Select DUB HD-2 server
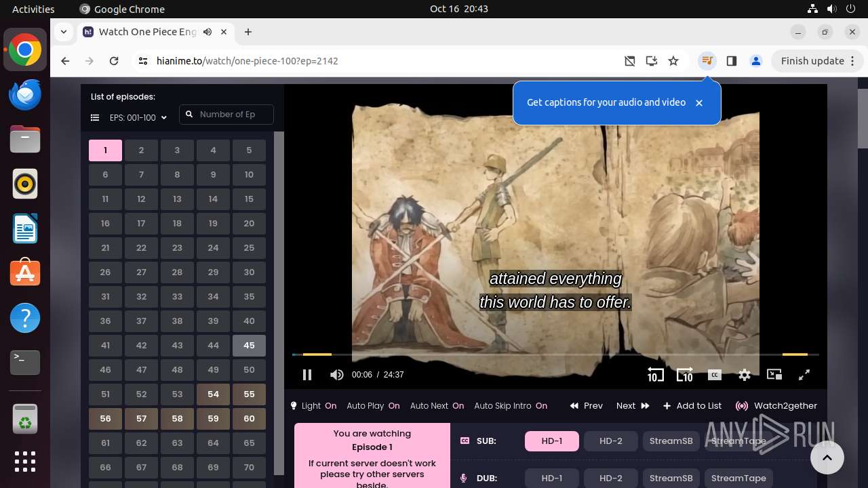The width and height of the screenshot is (868, 488). 611,479
